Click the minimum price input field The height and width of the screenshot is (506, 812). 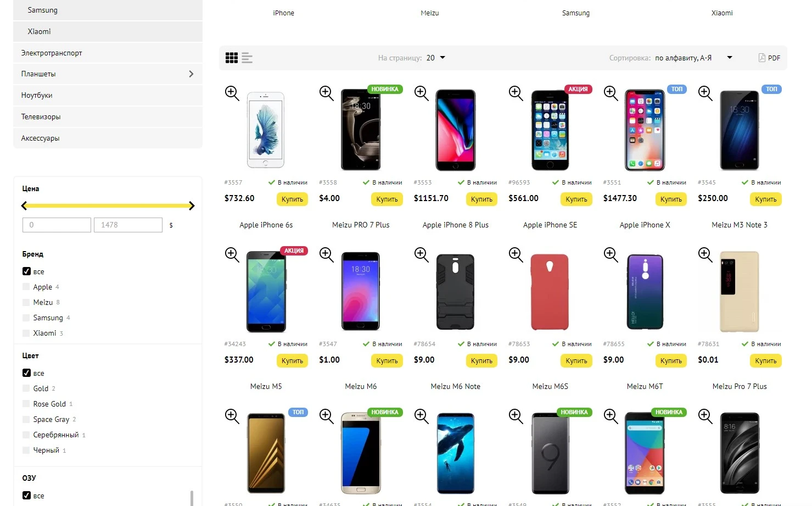(x=57, y=225)
